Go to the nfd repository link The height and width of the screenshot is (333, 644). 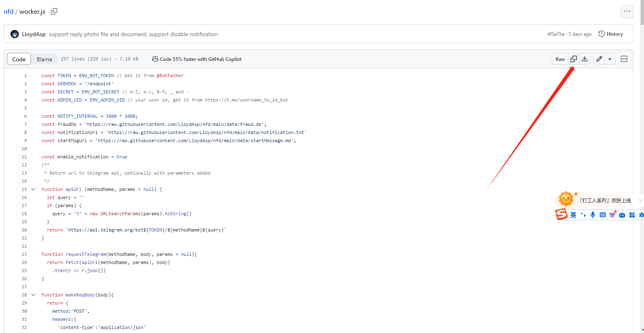(x=9, y=11)
